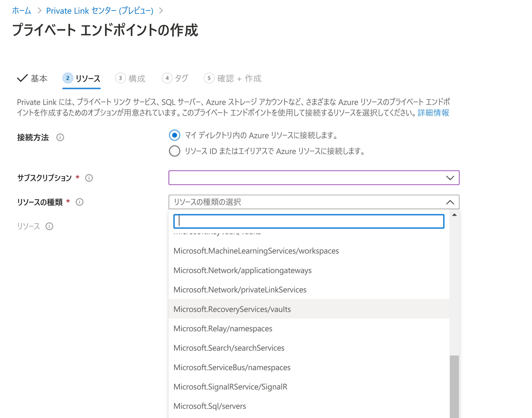Viewport: 532px width, 418px height.
Task: Click the step 5 circle for 確認 + 作成
Action: (x=209, y=78)
